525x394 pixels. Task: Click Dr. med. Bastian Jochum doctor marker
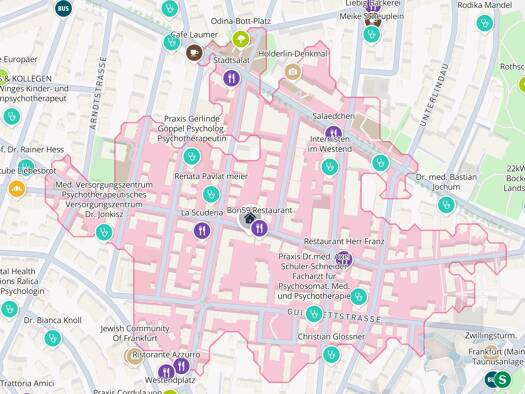coord(446,205)
